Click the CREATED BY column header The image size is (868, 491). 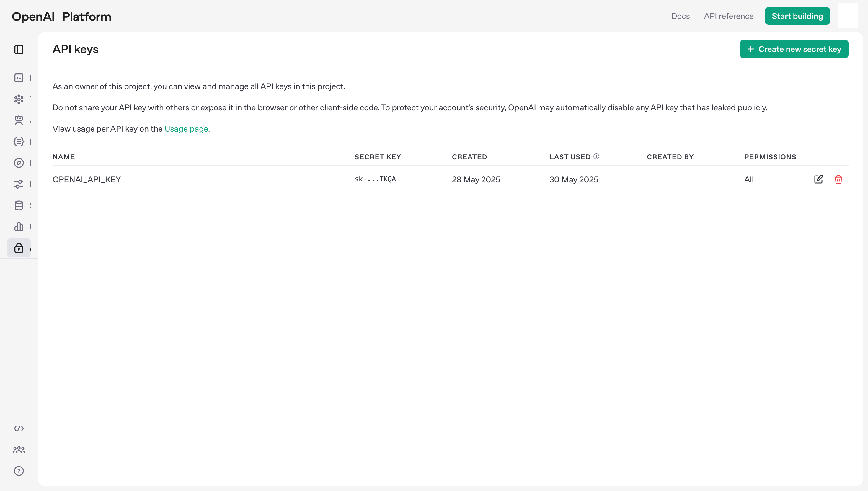click(x=670, y=157)
